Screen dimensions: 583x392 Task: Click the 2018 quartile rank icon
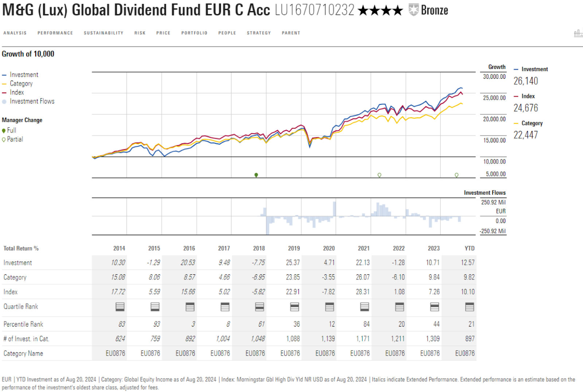pyautogui.click(x=259, y=307)
